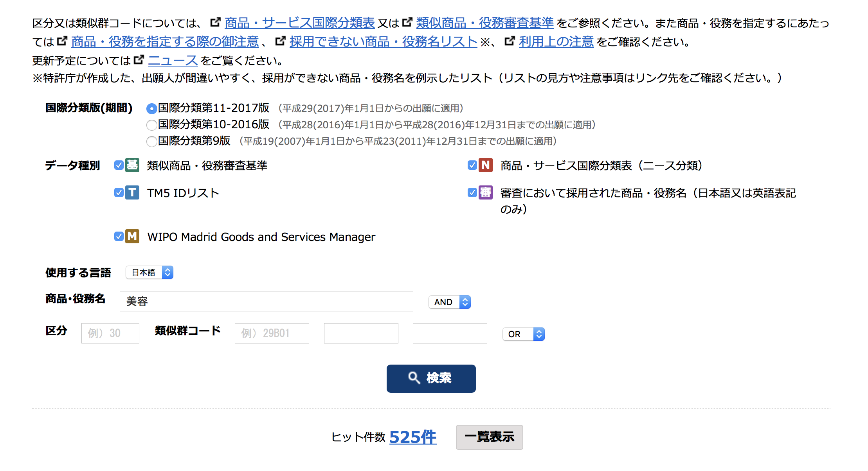
Task: Click the 区分 input field
Action: pyautogui.click(x=110, y=333)
